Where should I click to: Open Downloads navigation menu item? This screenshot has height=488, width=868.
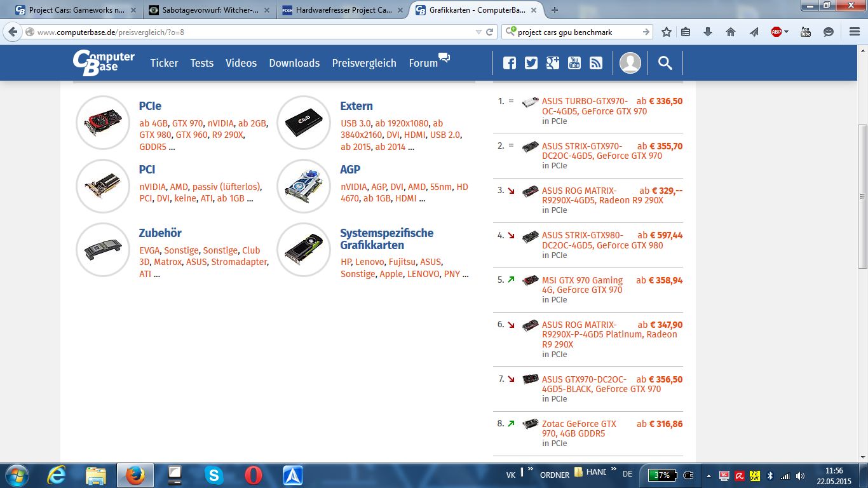[x=294, y=63]
